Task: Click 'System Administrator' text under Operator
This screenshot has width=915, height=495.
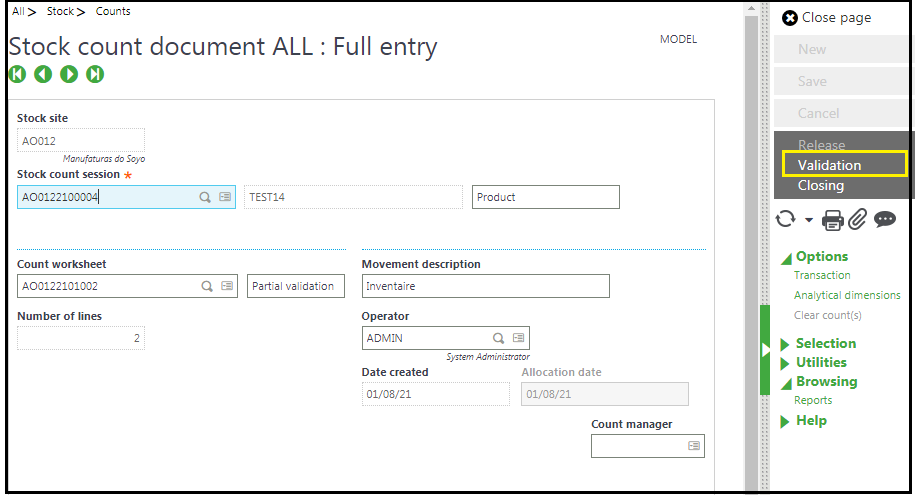Action: (488, 357)
